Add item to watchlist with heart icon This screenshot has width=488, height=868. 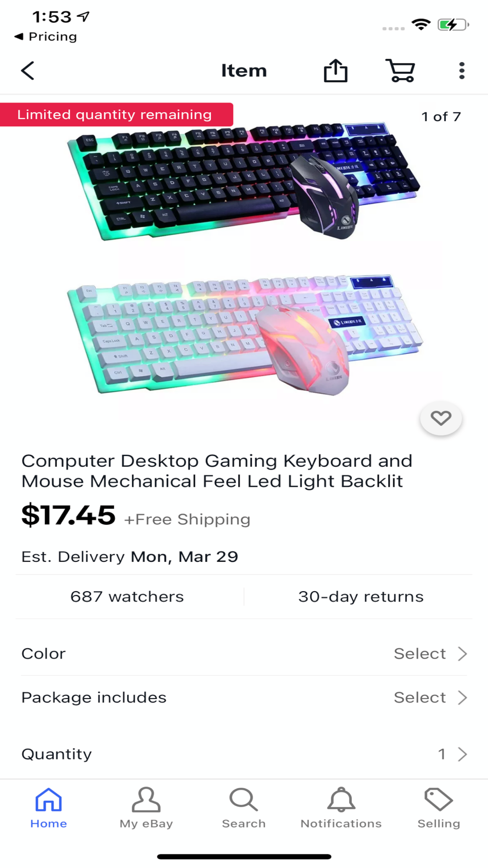point(441,418)
